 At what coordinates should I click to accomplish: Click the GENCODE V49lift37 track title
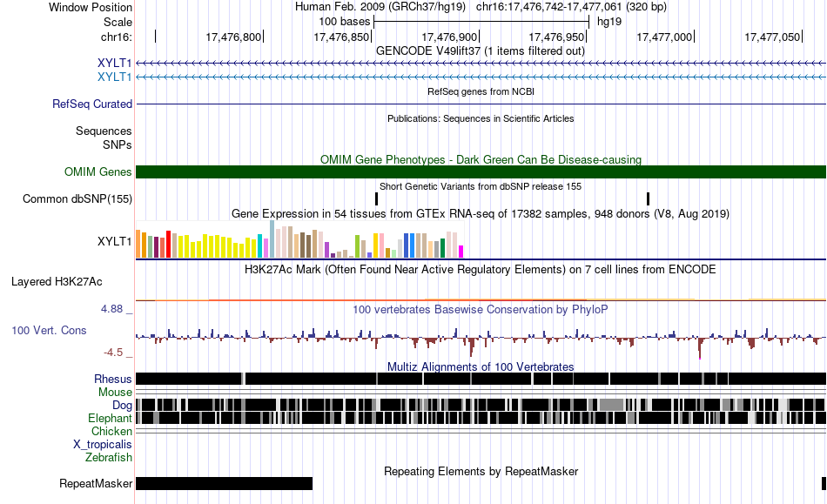[x=480, y=51]
